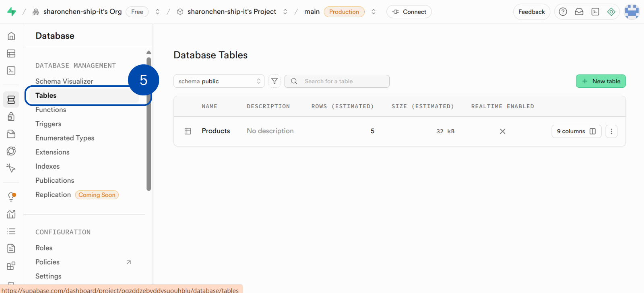
Task: Expand the organization switcher chevron
Action: (x=157, y=12)
